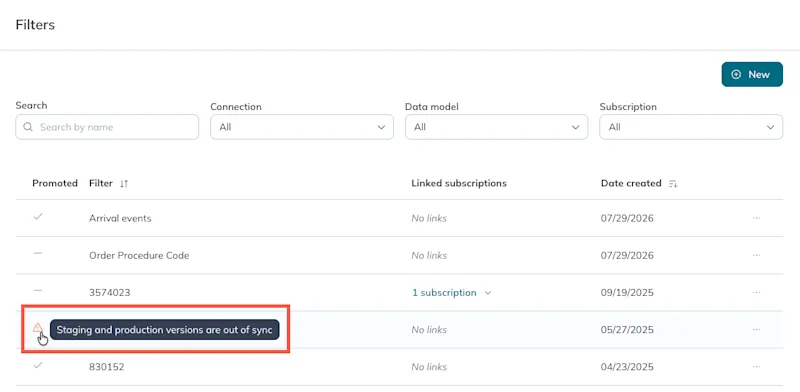Sort by Date created icon
The height and width of the screenshot is (392, 800).
673,184
